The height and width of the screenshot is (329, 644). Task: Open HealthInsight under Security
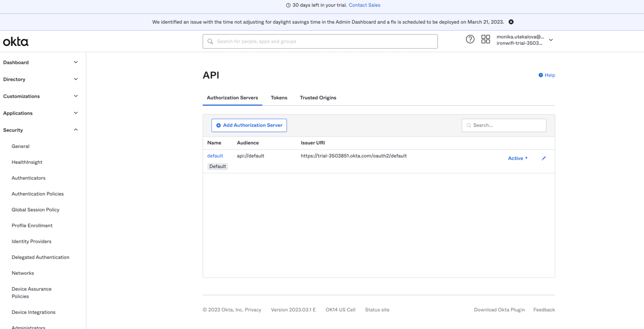point(27,162)
